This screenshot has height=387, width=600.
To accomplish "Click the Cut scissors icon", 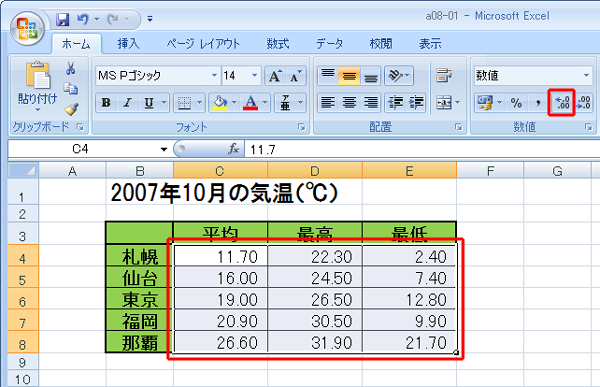I will click(70, 69).
